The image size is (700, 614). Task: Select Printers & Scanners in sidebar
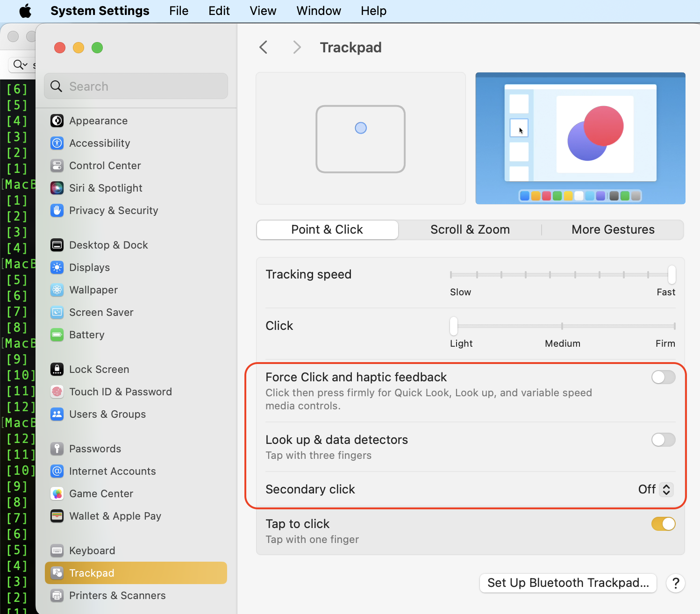pyautogui.click(x=117, y=595)
